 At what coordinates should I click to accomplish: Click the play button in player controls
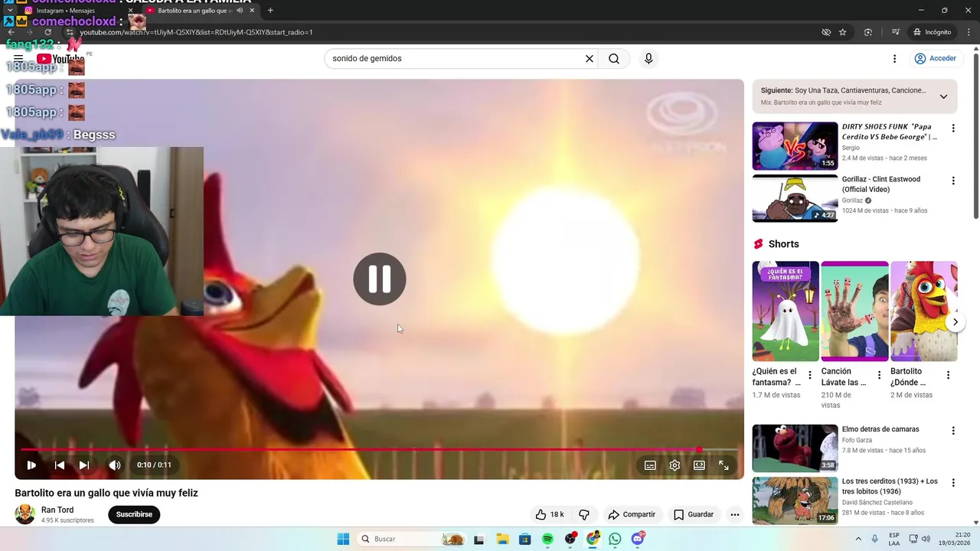pyautogui.click(x=31, y=465)
